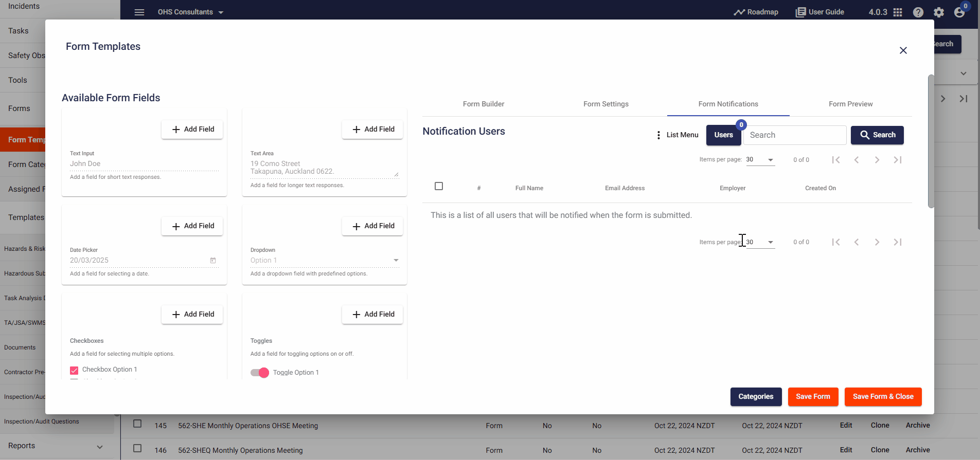Screen dimensions: 980x460
Task: Open the User Guide
Action: pyautogui.click(x=819, y=12)
